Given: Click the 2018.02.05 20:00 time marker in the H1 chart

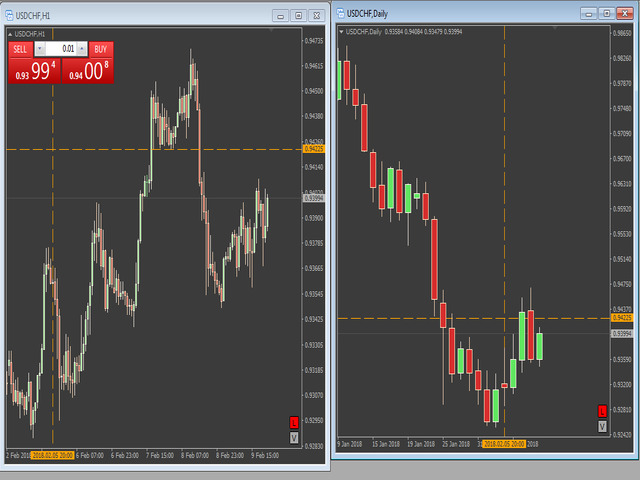Looking at the screenshot, I should [53, 455].
